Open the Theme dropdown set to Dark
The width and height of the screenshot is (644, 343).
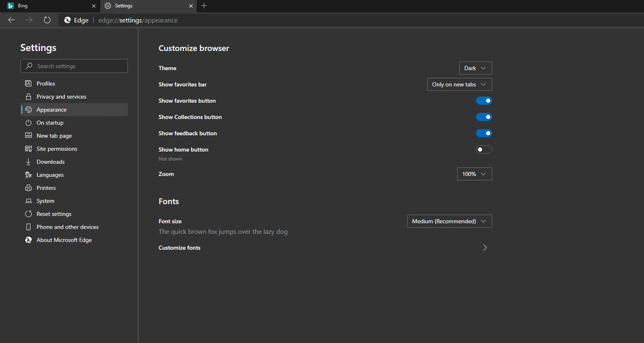pos(476,68)
